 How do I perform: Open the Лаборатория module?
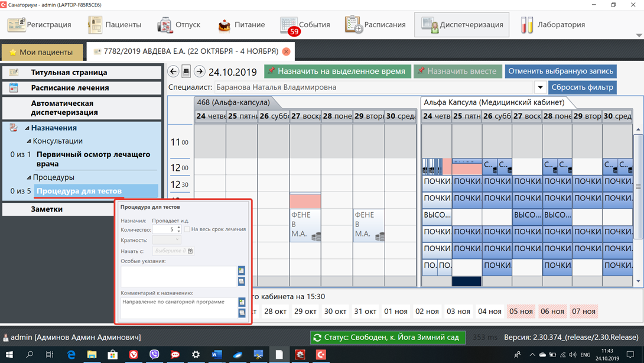[552, 25]
